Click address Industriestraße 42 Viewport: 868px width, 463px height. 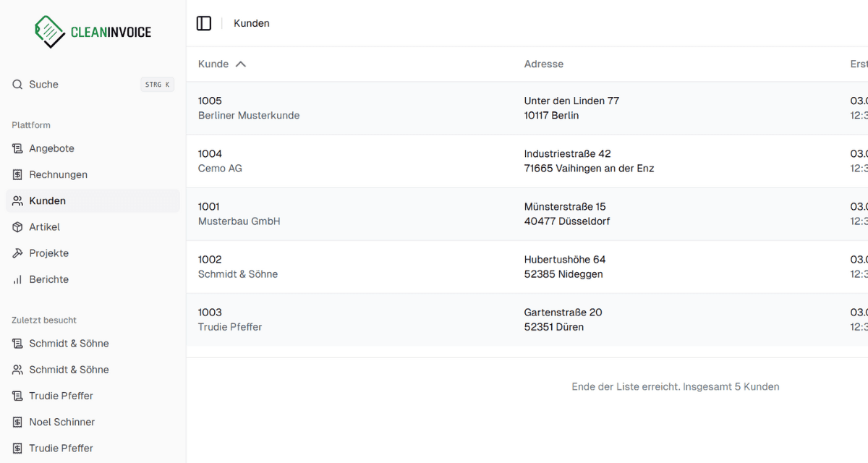568,153
